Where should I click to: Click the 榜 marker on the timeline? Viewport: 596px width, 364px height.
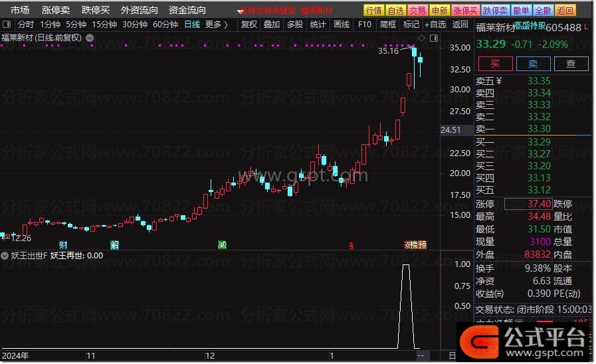click(413, 245)
